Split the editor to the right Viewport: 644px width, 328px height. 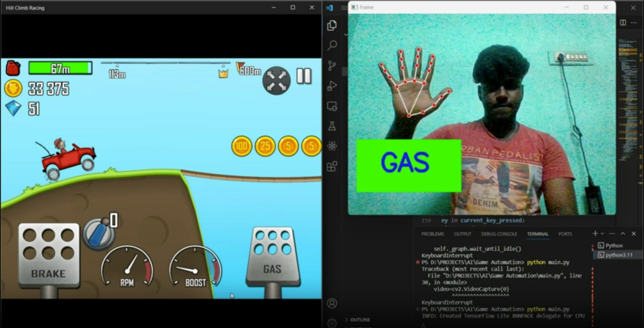[623, 23]
